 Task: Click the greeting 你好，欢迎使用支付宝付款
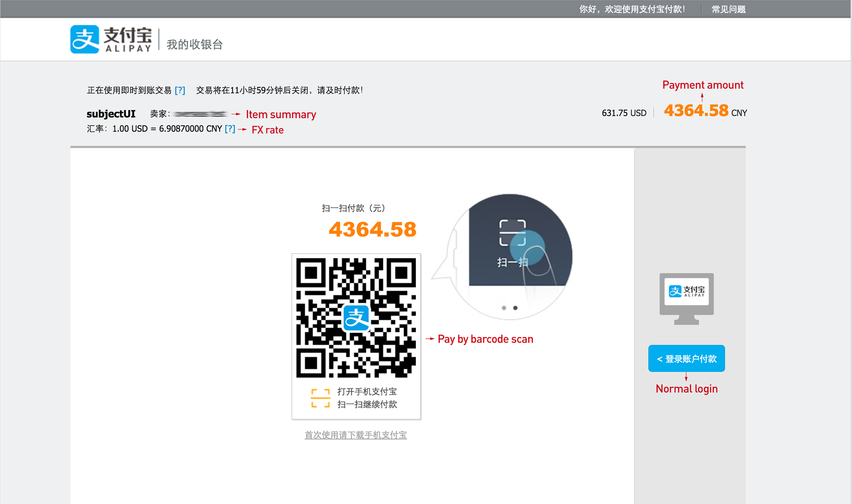pyautogui.click(x=633, y=9)
